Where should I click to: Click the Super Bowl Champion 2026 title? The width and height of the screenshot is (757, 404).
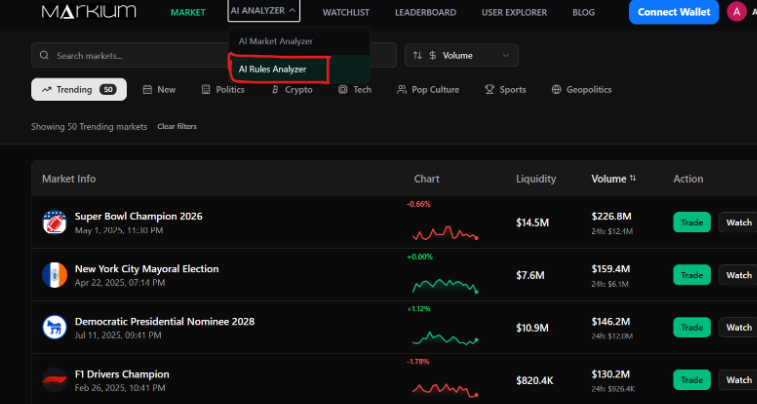tap(139, 216)
